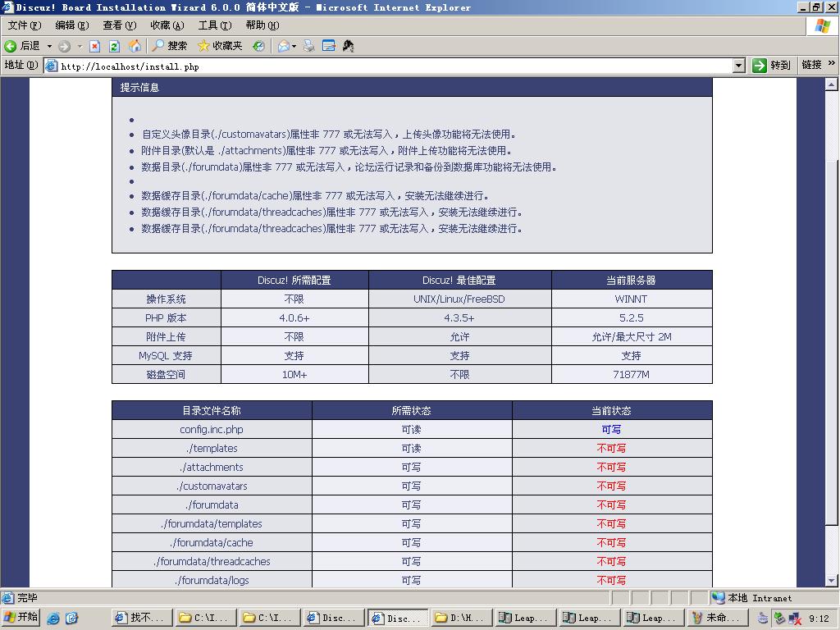Click the WINNT current server cell
Image resolution: width=840 pixels, height=630 pixels.
click(632, 299)
